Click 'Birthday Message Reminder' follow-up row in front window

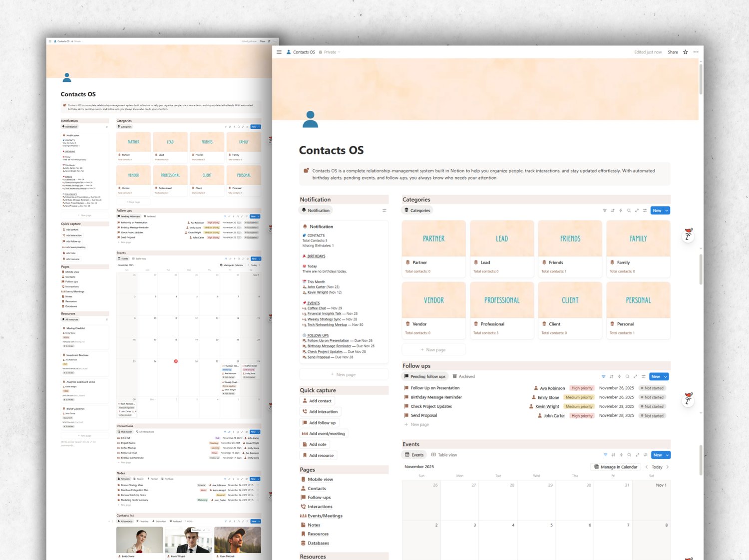pyautogui.click(x=536, y=397)
